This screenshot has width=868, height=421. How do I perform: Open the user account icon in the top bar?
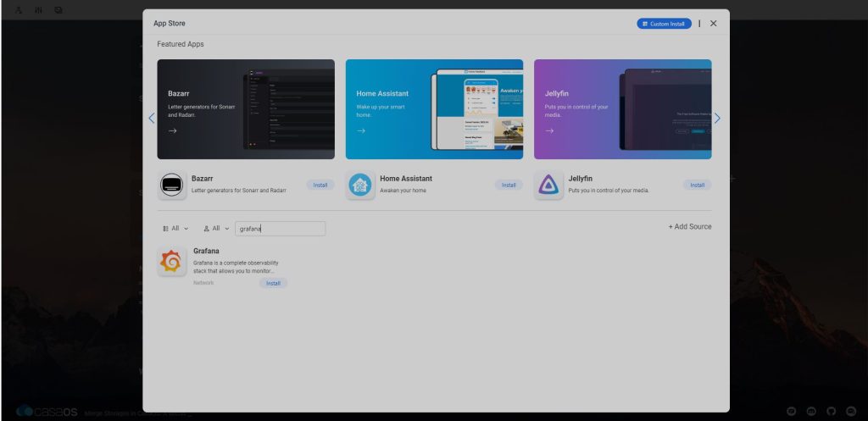point(19,10)
